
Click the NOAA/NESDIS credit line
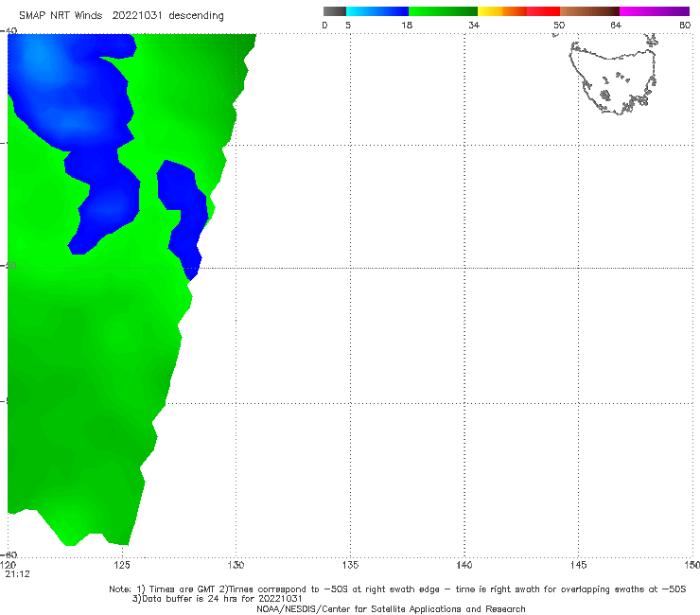(x=391, y=608)
